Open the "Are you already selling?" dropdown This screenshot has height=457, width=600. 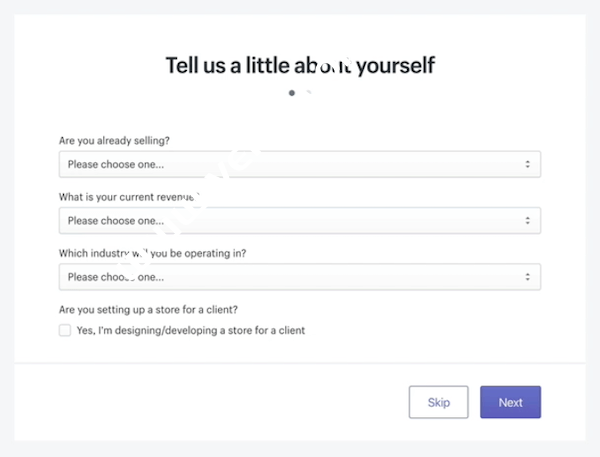pyautogui.click(x=299, y=164)
